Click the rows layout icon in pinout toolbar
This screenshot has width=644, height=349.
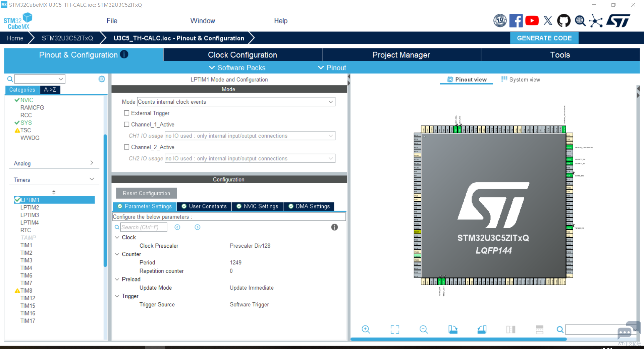coord(539,330)
